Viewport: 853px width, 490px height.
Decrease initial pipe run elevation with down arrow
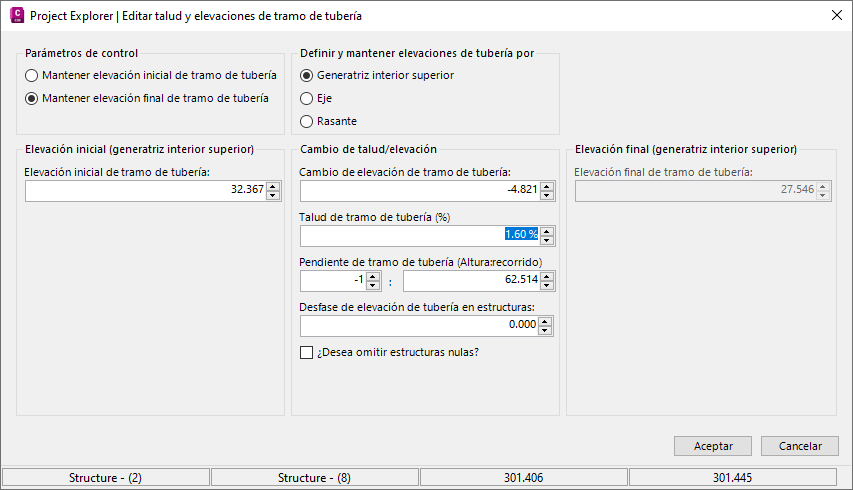pos(273,195)
